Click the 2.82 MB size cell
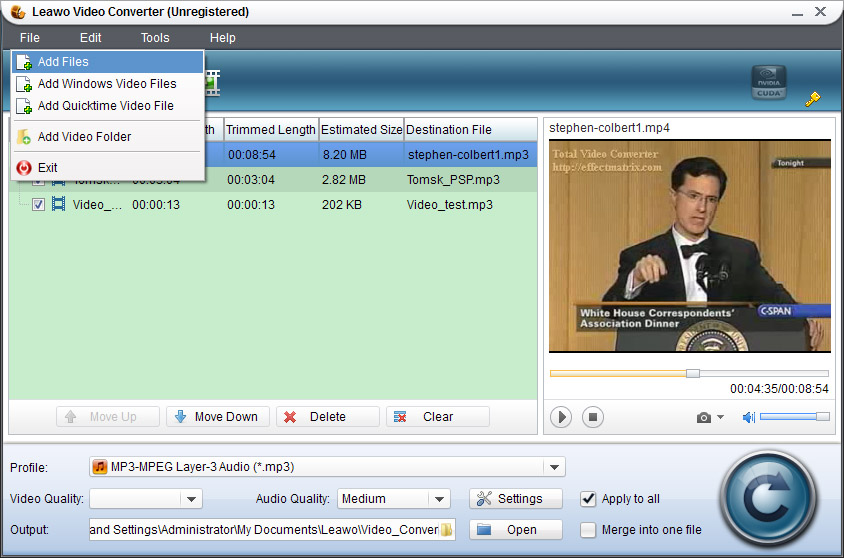The height and width of the screenshot is (558, 844). [x=343, y=180]
